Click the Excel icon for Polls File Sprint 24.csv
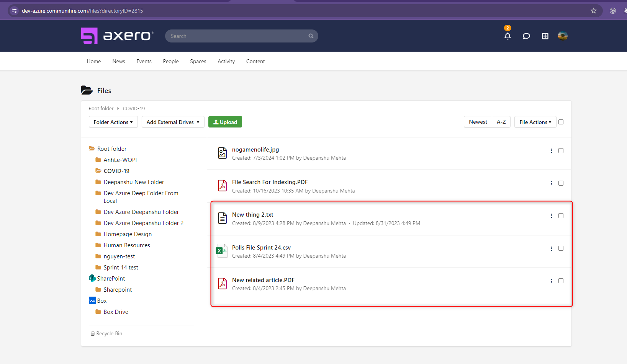627x364 pixels. (x=222, y=251)
